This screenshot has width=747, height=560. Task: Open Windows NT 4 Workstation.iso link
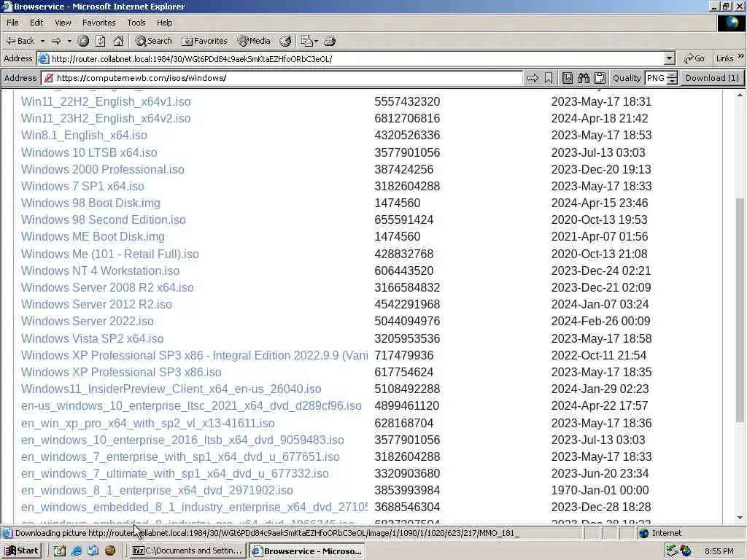click(x=100, y=271)
